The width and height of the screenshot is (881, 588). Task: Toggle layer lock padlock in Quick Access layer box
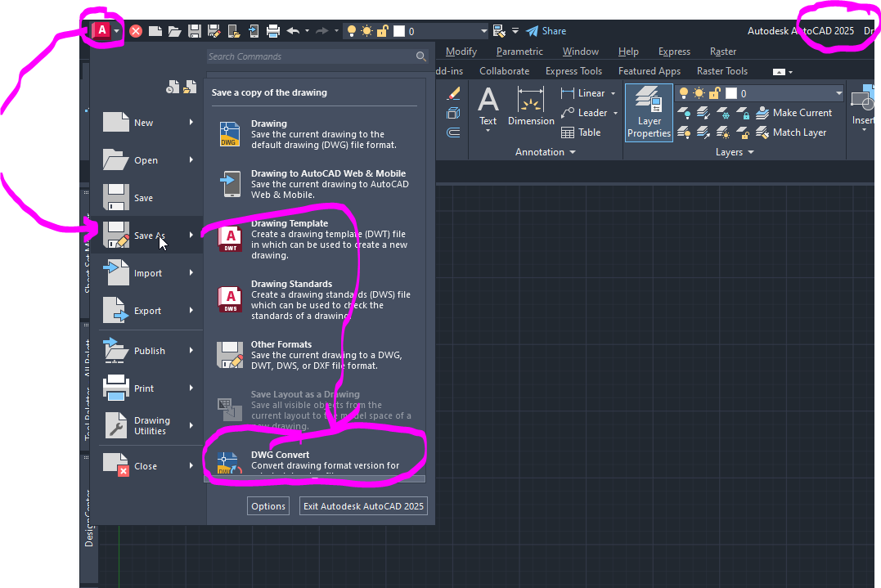pos(383,31)
